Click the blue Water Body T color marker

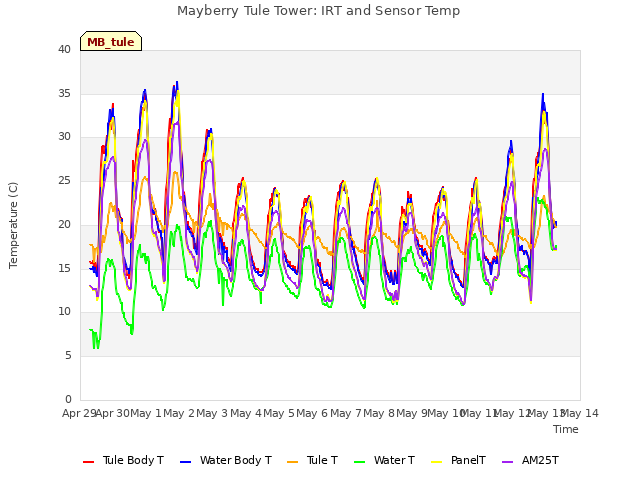pyautogui.click(x=185, y=462)
